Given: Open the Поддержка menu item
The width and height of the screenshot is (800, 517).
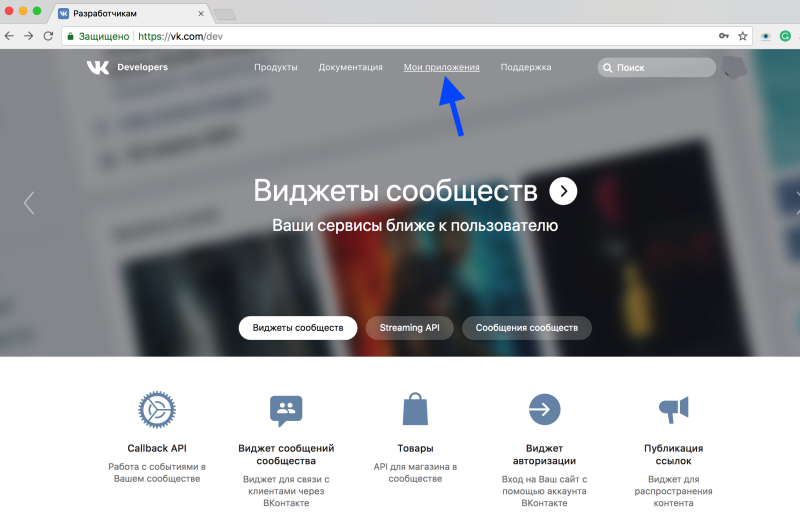Looking at the screenshot, I should tap(526, 67).
